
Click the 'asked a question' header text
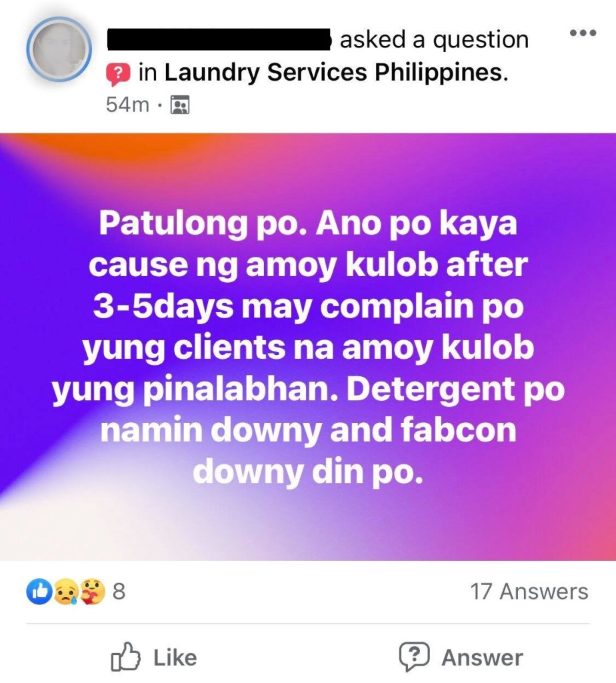coord(434,40)
